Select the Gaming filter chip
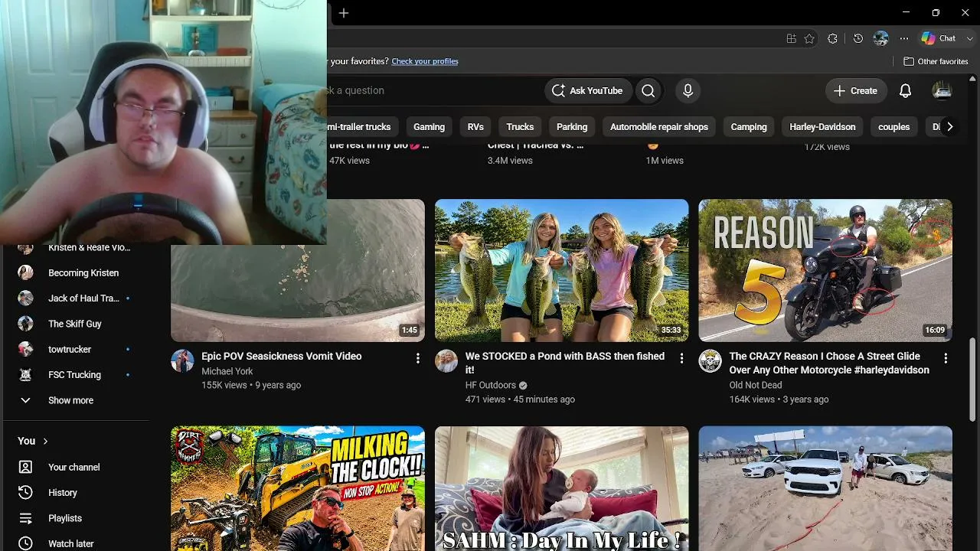Screen dimensions: 980x551 [x=429, y=127]
